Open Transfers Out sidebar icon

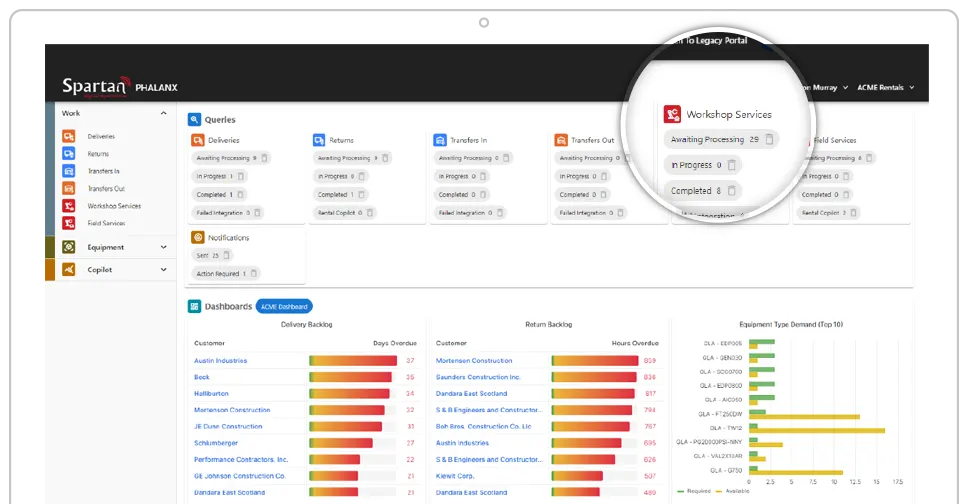(x=69, y=188)
